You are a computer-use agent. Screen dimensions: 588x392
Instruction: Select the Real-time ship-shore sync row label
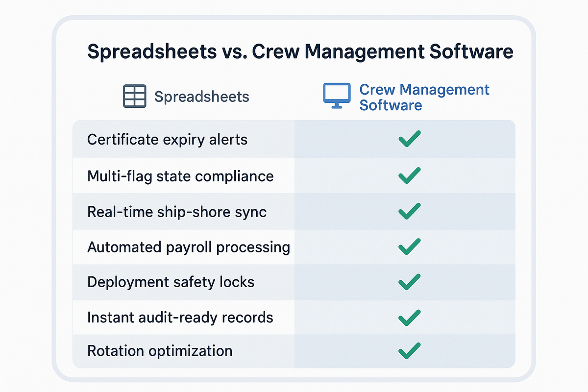(176, 211)
